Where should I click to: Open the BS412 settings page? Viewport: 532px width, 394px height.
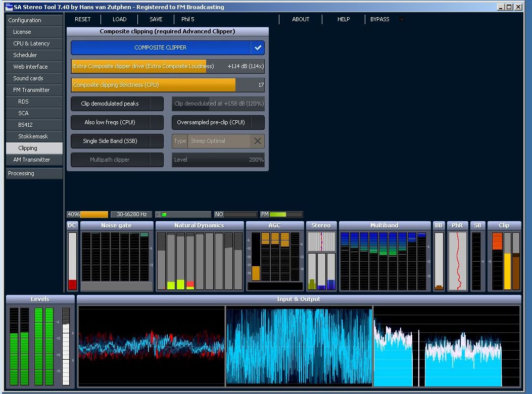pyautogui.click(x=34, y=125)
